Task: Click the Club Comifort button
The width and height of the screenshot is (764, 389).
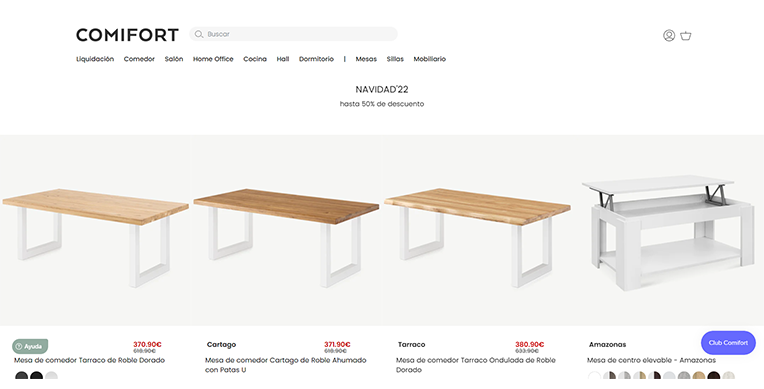Action: pyautogui.click(x=728, y=343)
